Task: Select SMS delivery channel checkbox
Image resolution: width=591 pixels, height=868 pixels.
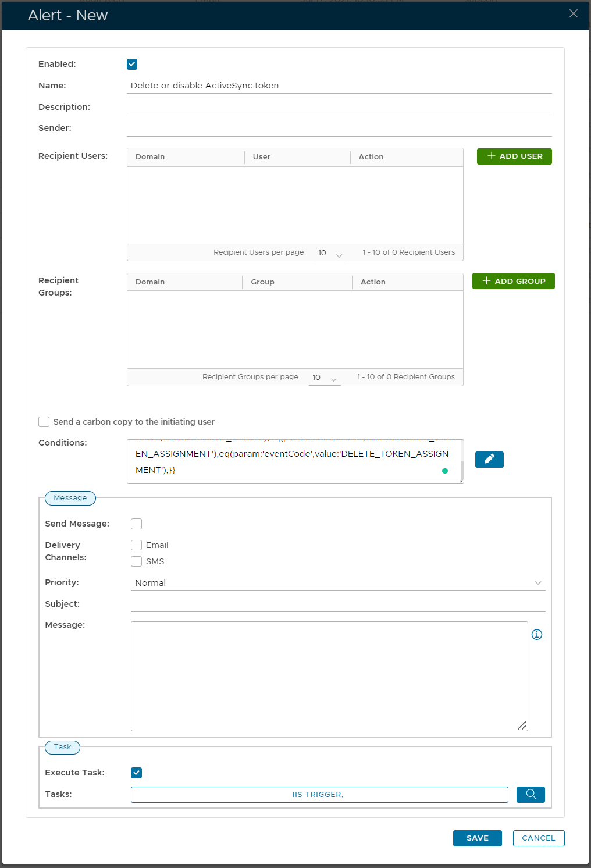Action: pyautogui.click(x=137, y=561)
